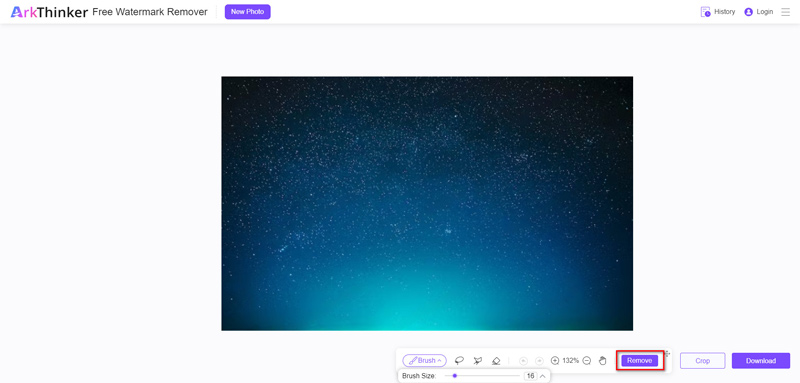Image resolution: width=800 pixels, height=383 pixels.
Task: Select the Brush tool
Action: [x=424, y=361]
